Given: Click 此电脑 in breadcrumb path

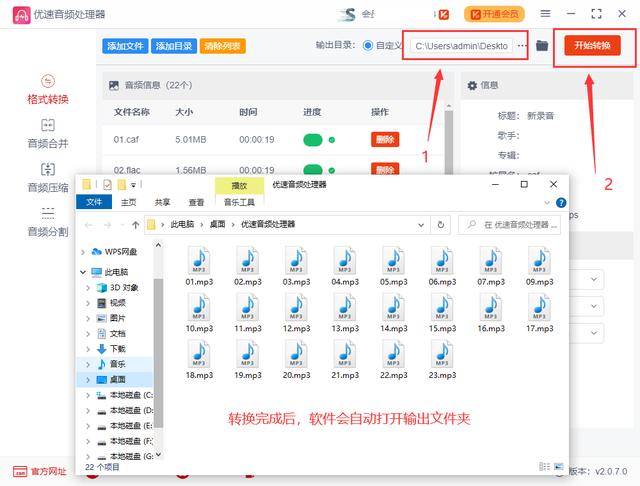Looking at the screenshot, I should [x=182, y=224].
